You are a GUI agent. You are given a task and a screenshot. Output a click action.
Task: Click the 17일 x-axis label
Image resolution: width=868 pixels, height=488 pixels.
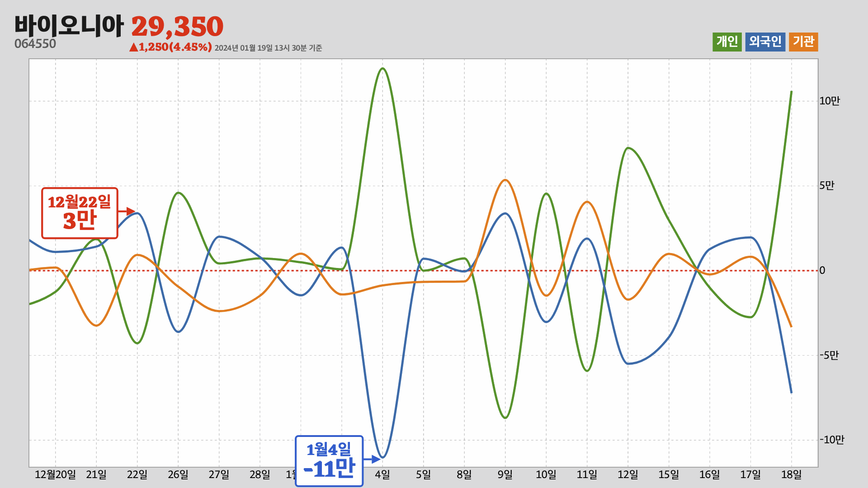click(750, 475)
